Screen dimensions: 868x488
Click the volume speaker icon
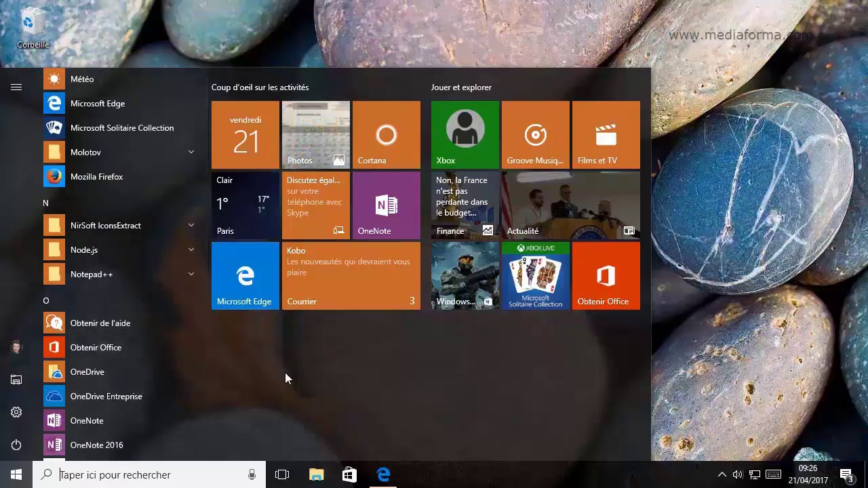(738, 474)
